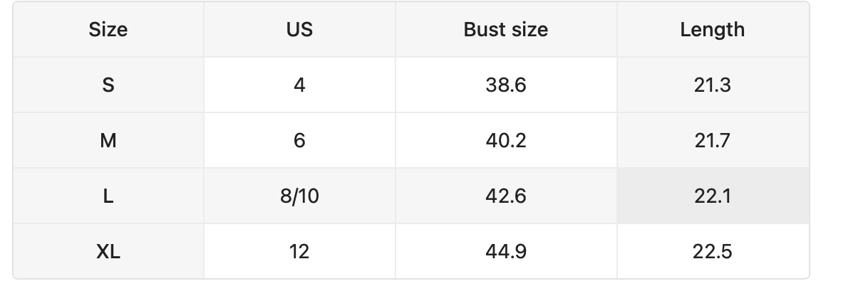
Task: Select the 21.3 length cell
Action: point(713,85)
